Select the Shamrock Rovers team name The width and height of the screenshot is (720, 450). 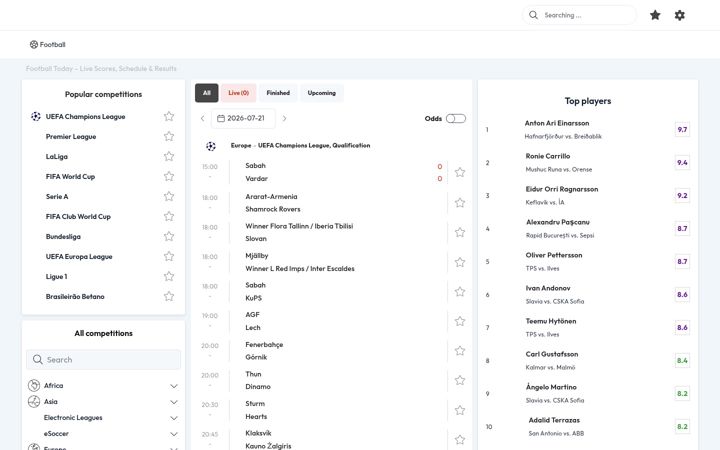point(273,209)
